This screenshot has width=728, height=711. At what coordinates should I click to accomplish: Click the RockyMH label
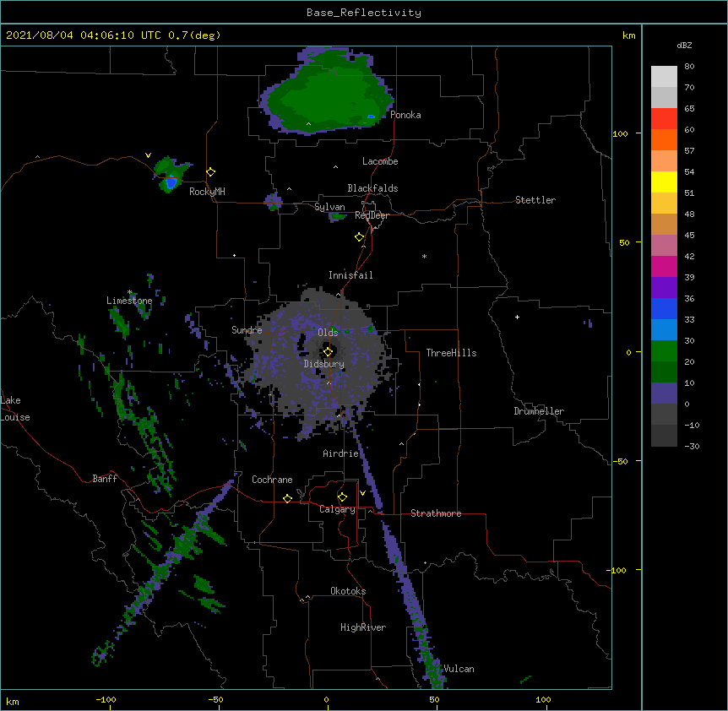tap(207, 192)
